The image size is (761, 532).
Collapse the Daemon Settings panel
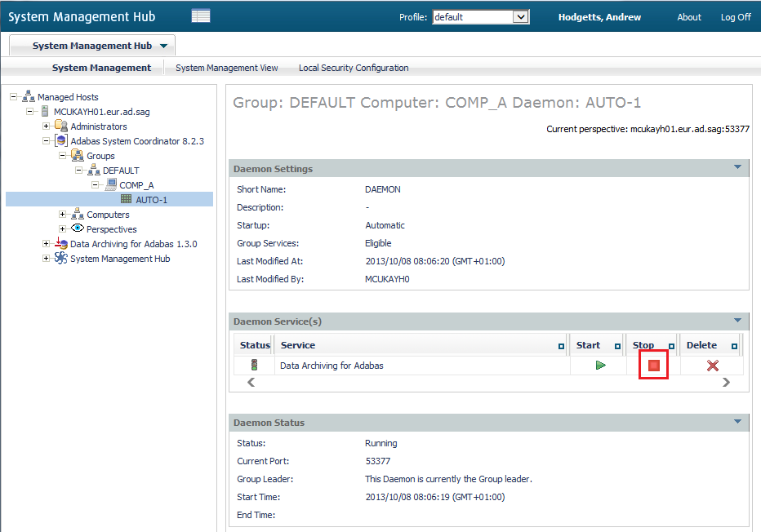pyautogui.click(x=737, y=168)
